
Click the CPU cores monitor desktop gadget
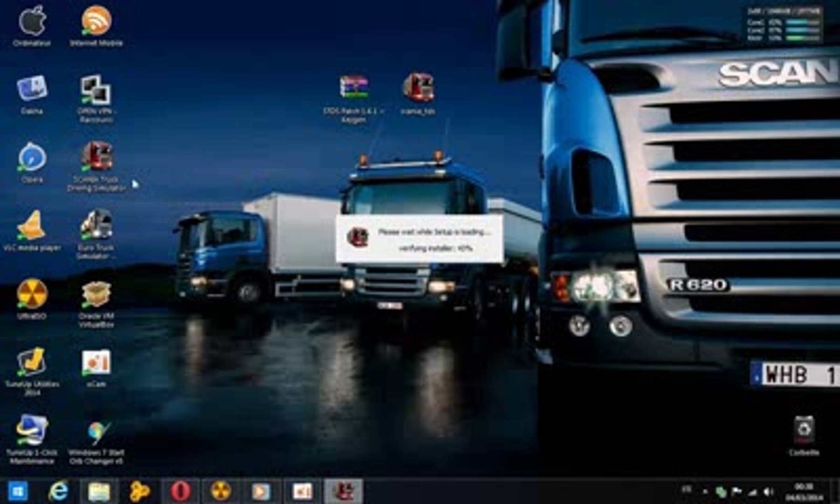pos(783,24)
